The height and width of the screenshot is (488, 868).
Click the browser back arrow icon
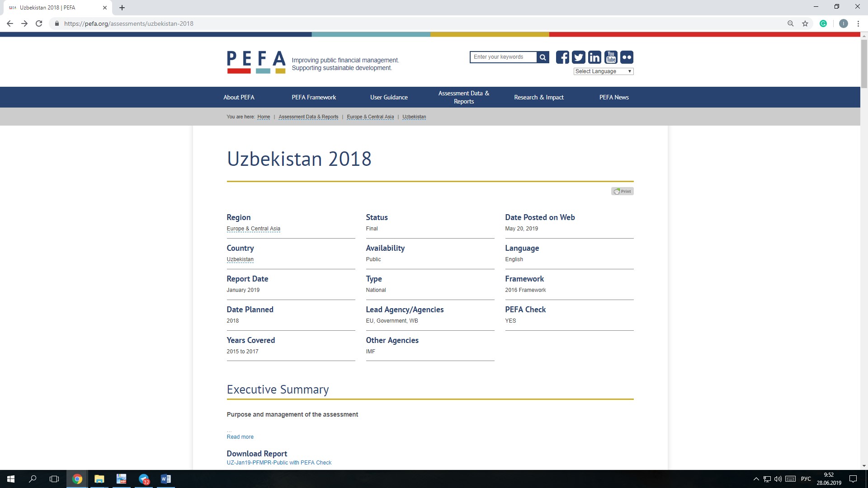click(11, 24)
